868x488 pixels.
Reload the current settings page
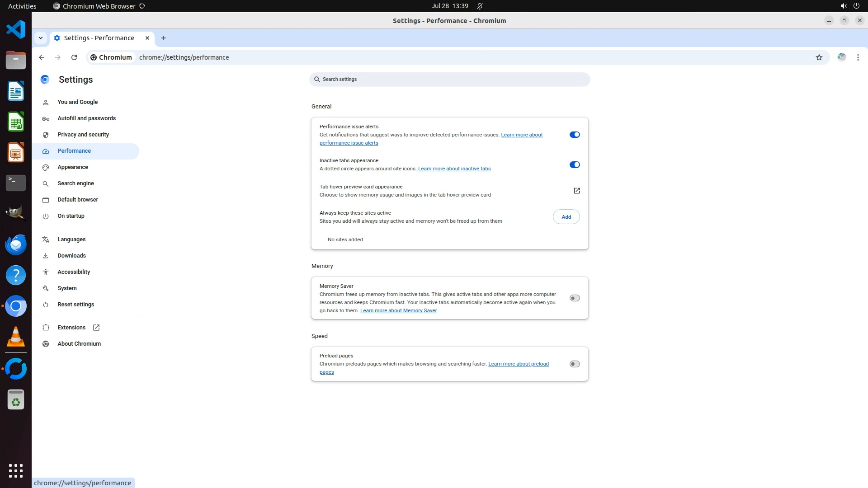click(74, 57)
